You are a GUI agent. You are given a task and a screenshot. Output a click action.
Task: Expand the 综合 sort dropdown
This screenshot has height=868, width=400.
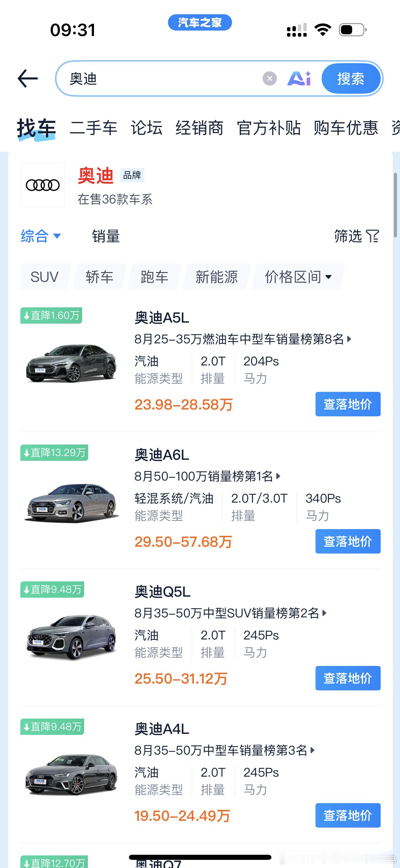(41, 236)
